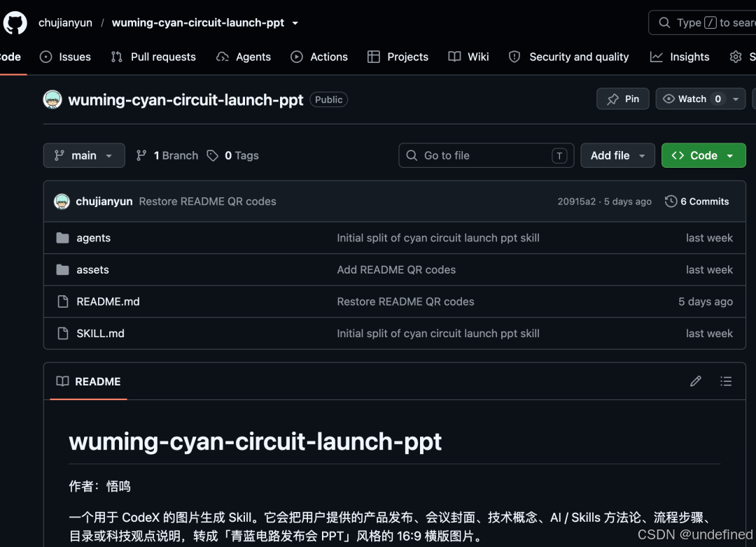Open the Insights tab

pyautogui.click(x=680, y=57)
